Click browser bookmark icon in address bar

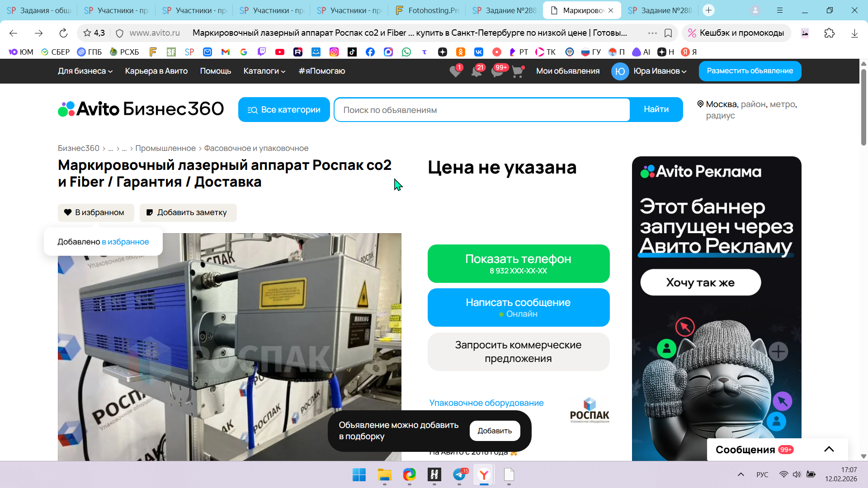668,33
